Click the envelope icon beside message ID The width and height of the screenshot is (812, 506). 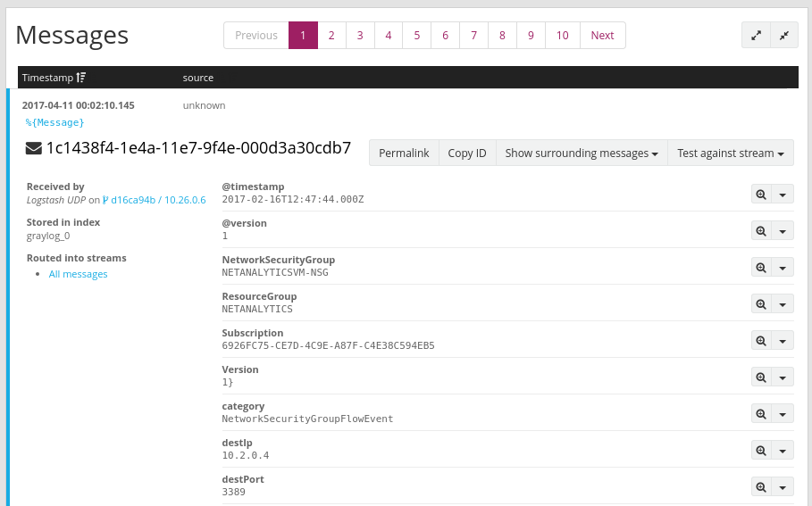tap(34, 148)
